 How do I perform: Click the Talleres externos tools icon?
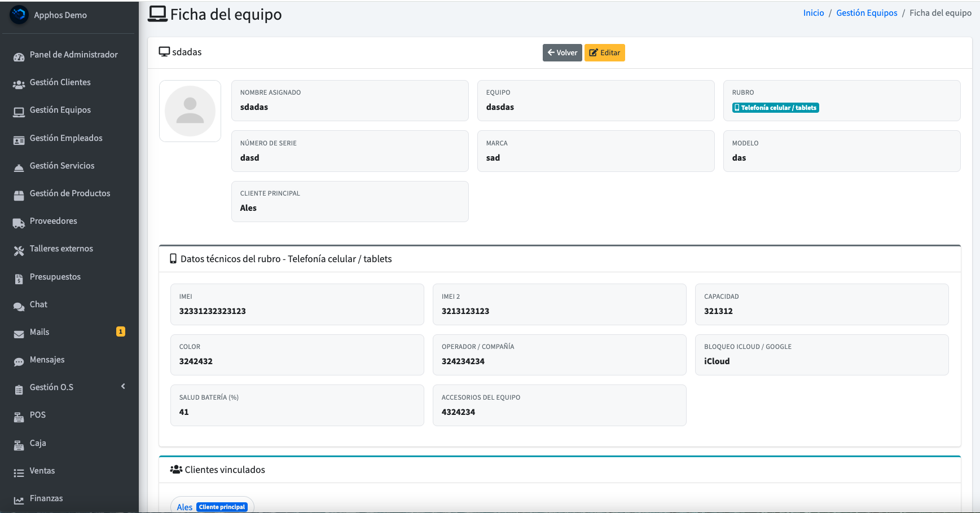[19, 251]
